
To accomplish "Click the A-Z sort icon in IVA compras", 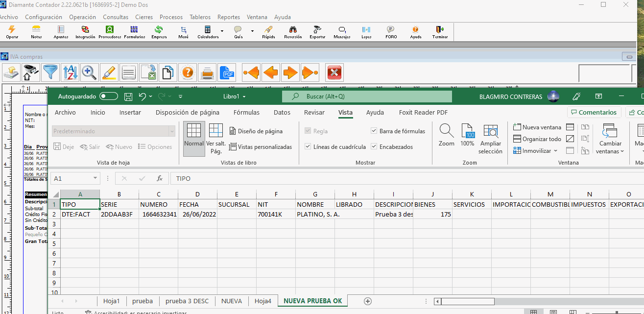I will (x=70, y=72).
